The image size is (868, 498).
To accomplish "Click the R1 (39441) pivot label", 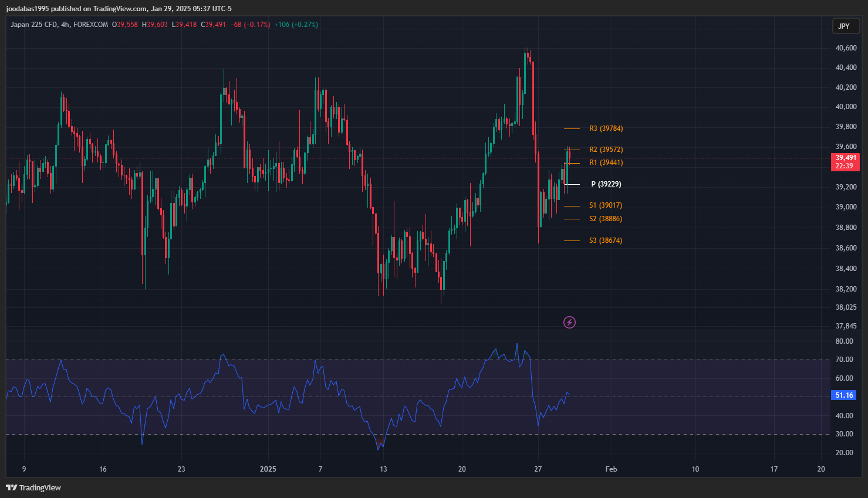I will pos(606,162).
